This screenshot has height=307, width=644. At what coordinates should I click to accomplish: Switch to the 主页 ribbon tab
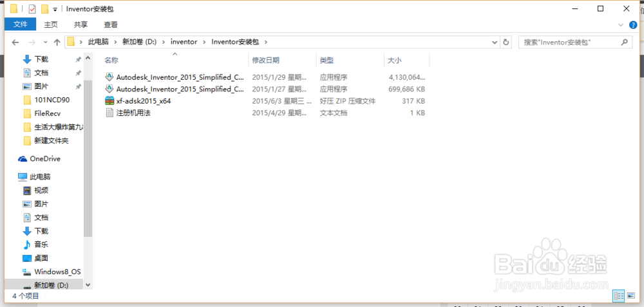tap(51, 24)
